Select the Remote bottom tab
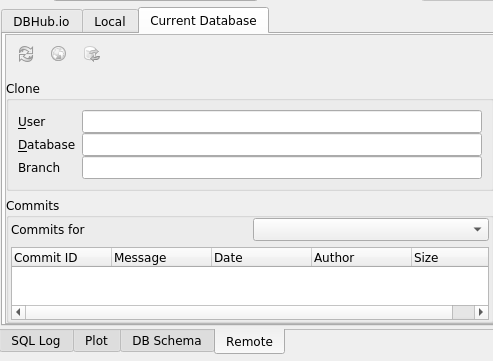The height and width of the screenshot is (361, 493). click(249, 341)
